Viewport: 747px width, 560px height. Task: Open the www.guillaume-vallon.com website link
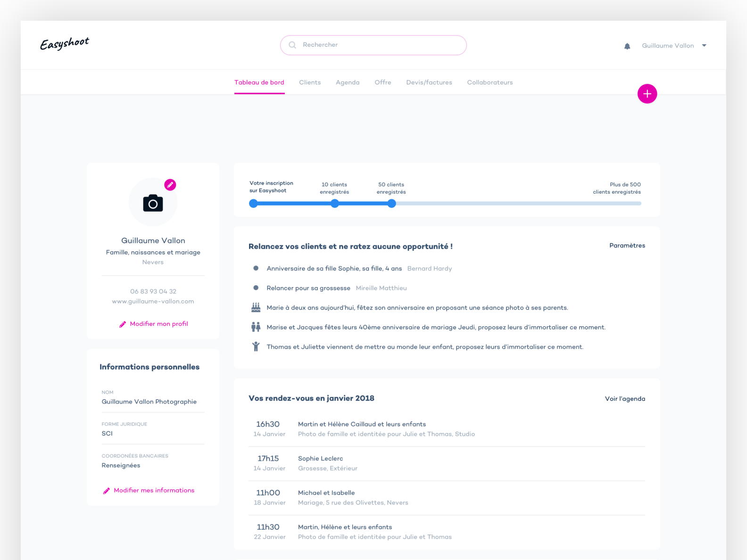pos(153,301)
